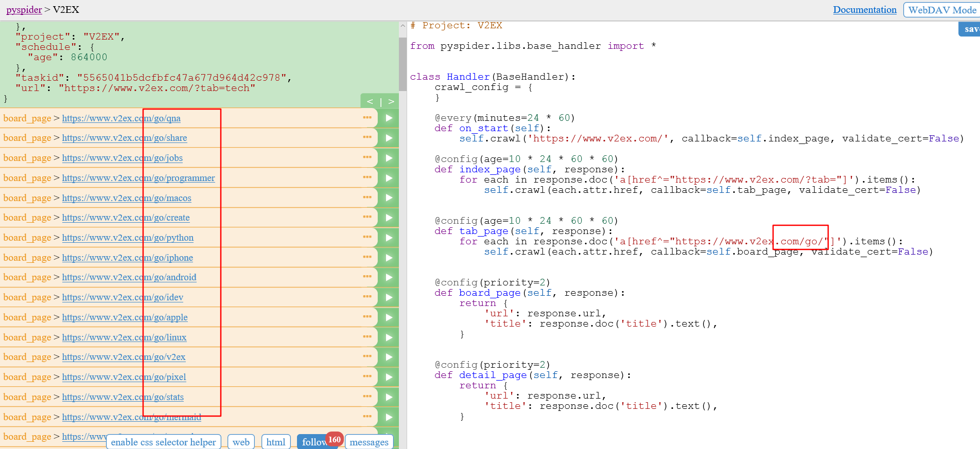The height and width of the screenshot is (449, 980).
Task: Show details for /go/apple task
Action: tap(367, 317)
